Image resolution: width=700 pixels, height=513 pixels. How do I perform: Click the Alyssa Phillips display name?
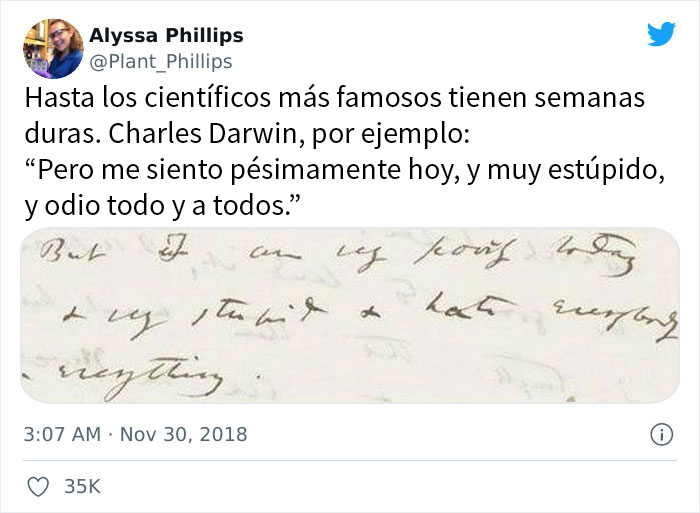click(166, 36)
